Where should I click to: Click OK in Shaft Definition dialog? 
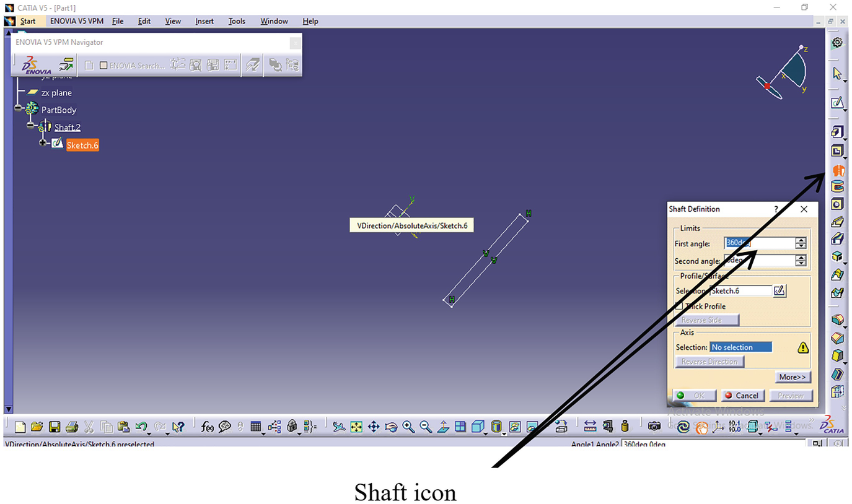pyautogui.click(x=695, y=395)
